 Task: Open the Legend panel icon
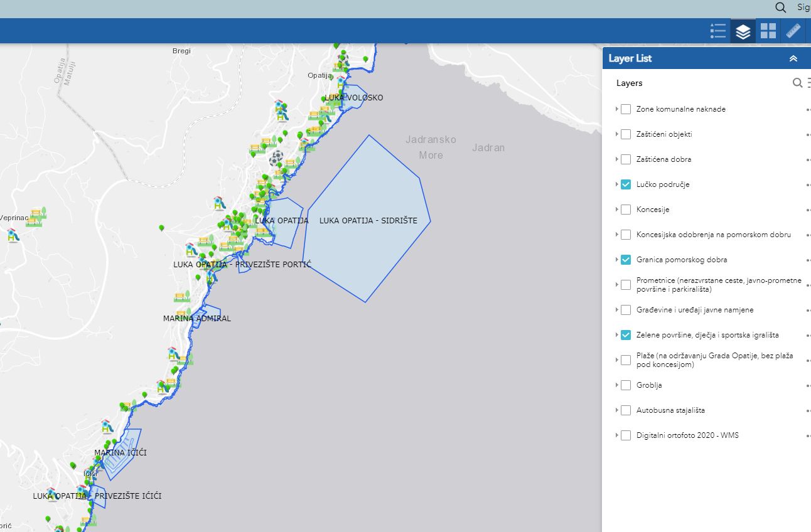coord(717,31)
